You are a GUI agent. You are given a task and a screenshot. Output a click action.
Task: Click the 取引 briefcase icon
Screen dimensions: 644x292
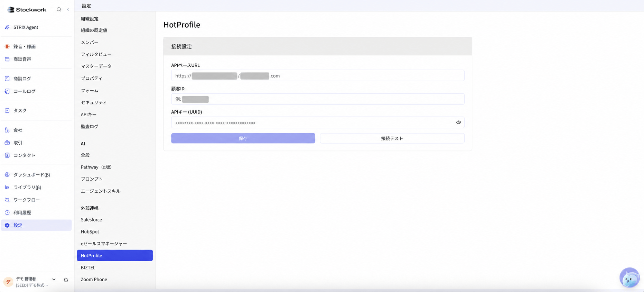click(x=7, y=143)
